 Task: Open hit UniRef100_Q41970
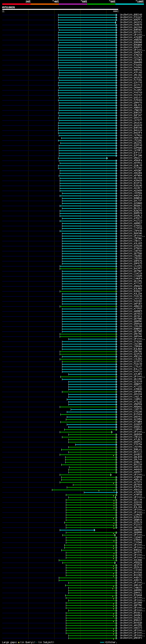131,22
